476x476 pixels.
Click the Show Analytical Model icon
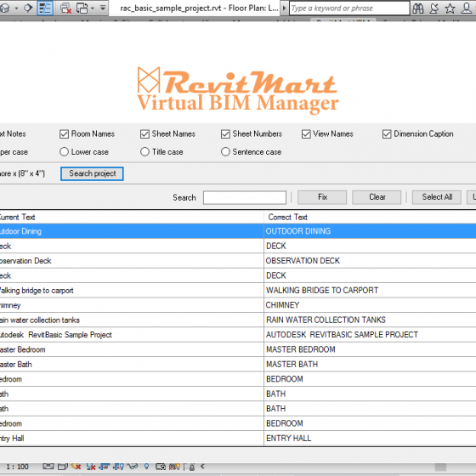coord(174,467)
